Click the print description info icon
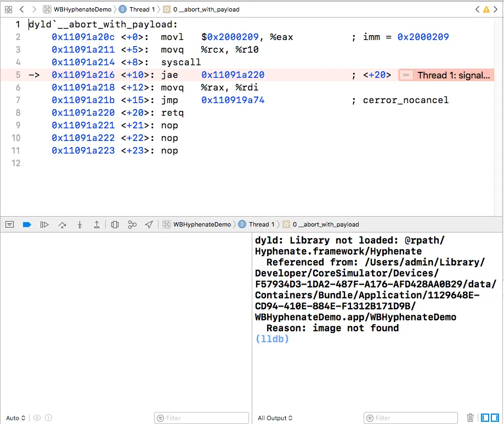The height and width of the screenshot is (424, 504). pos(49,418)
